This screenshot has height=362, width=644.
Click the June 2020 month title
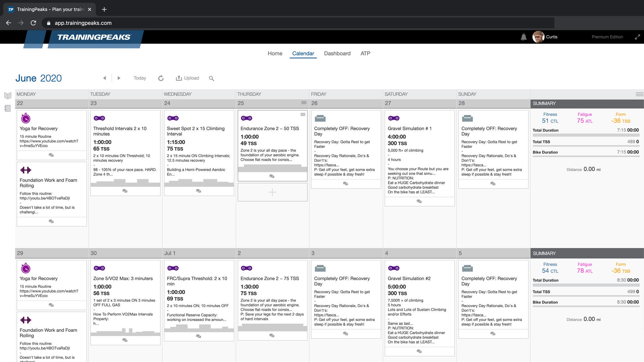tap(38, 78)
